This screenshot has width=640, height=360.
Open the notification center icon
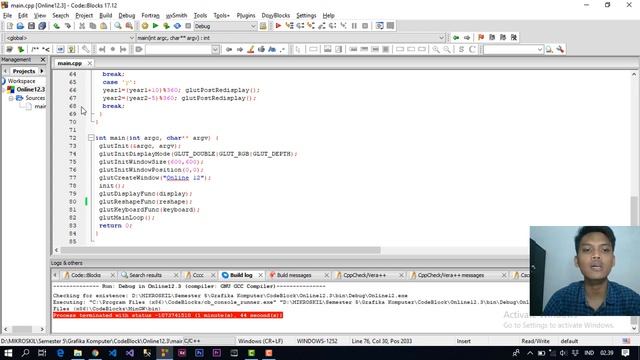click(626, 353)
